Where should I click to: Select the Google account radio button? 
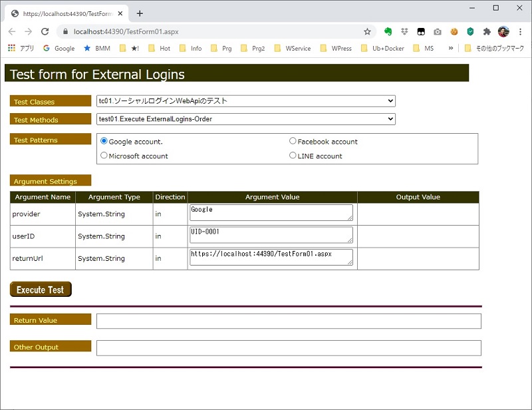pos(104,141)
